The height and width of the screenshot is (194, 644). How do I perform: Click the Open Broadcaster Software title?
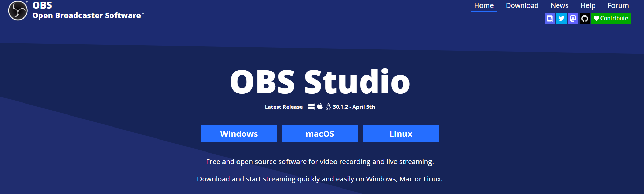87,15
